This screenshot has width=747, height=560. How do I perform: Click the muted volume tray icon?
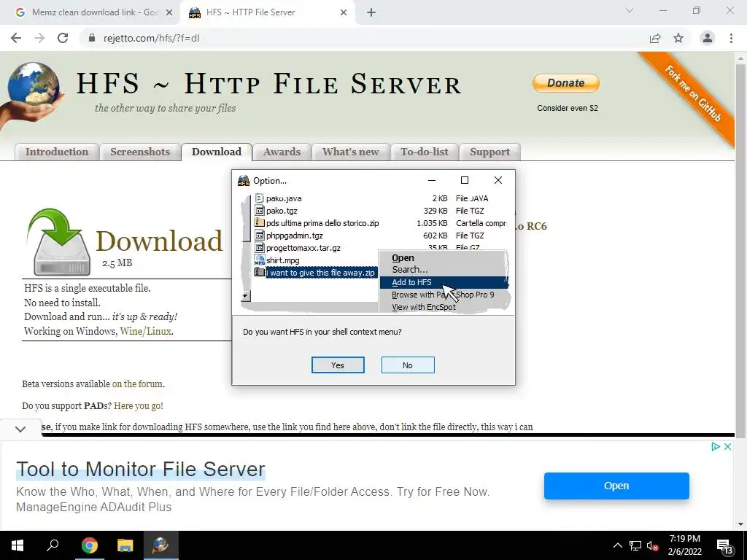tap(653, 545)
